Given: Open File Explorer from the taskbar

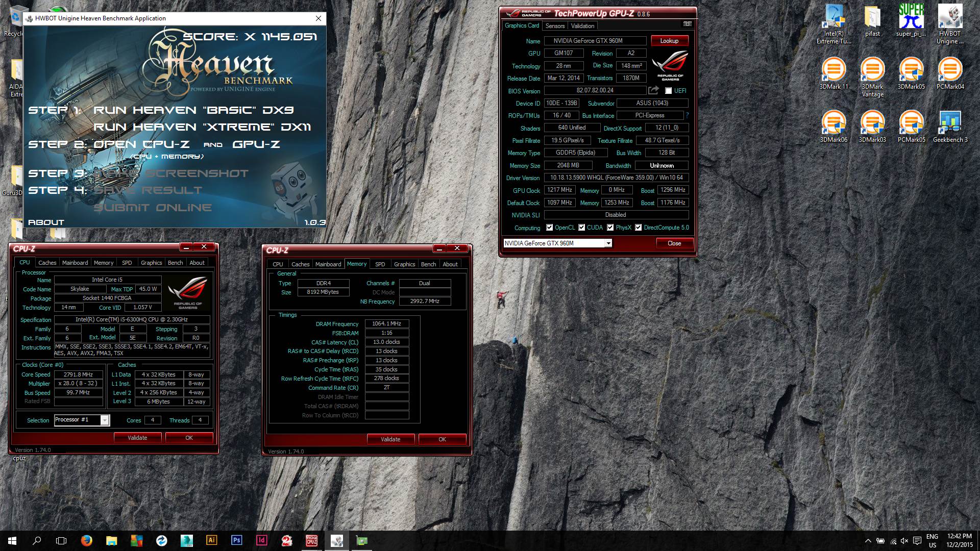Looking at the screenshot, I should tap(112, 540).
